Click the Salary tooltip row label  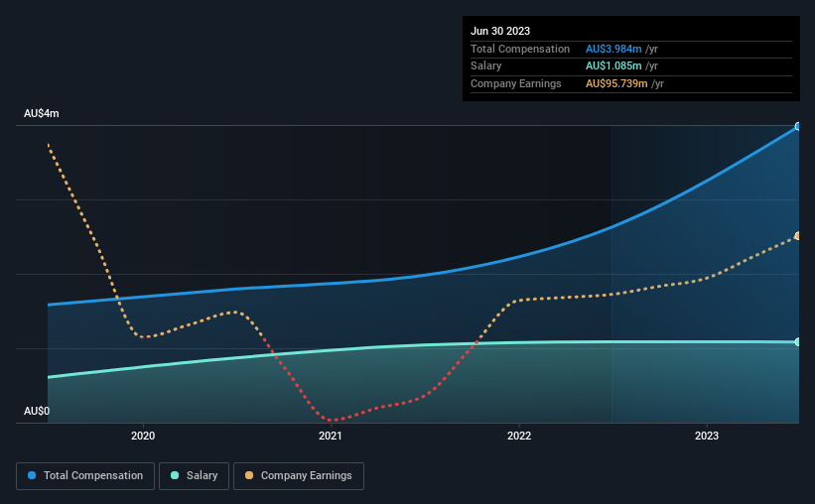tap(486, 66)
